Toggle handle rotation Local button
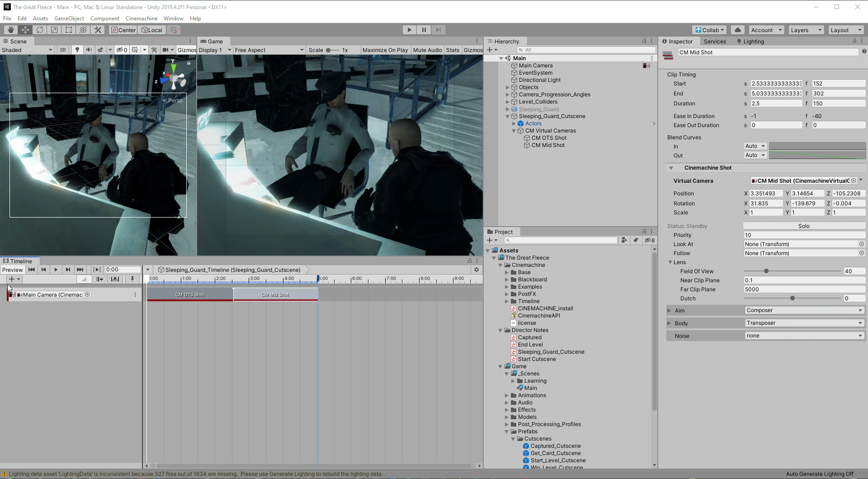868x479 pixels. (x=152, y=30)
